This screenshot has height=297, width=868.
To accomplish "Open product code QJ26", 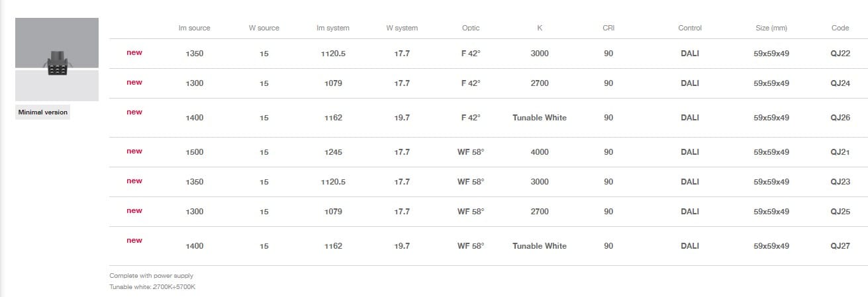I will click(x=840, y=118).
